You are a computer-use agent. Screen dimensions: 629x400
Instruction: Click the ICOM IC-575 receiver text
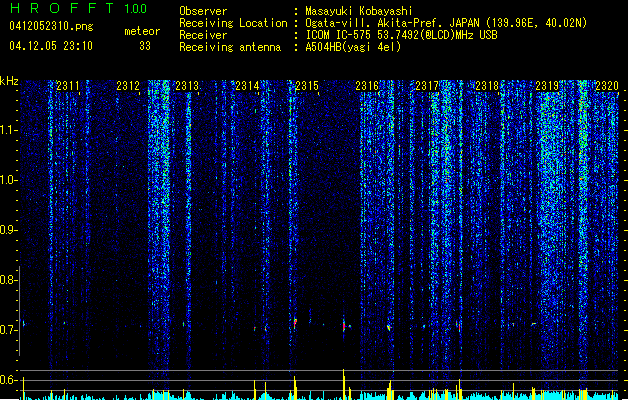click(401, 35)
